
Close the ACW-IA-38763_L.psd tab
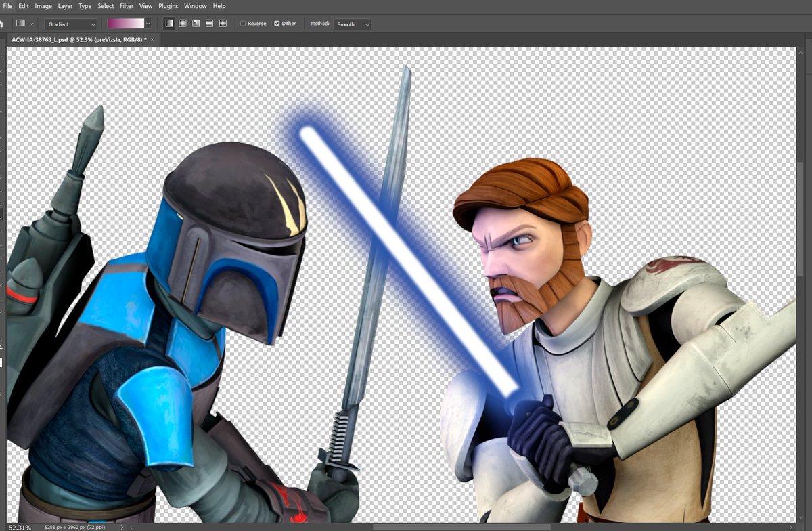point(153,40)
